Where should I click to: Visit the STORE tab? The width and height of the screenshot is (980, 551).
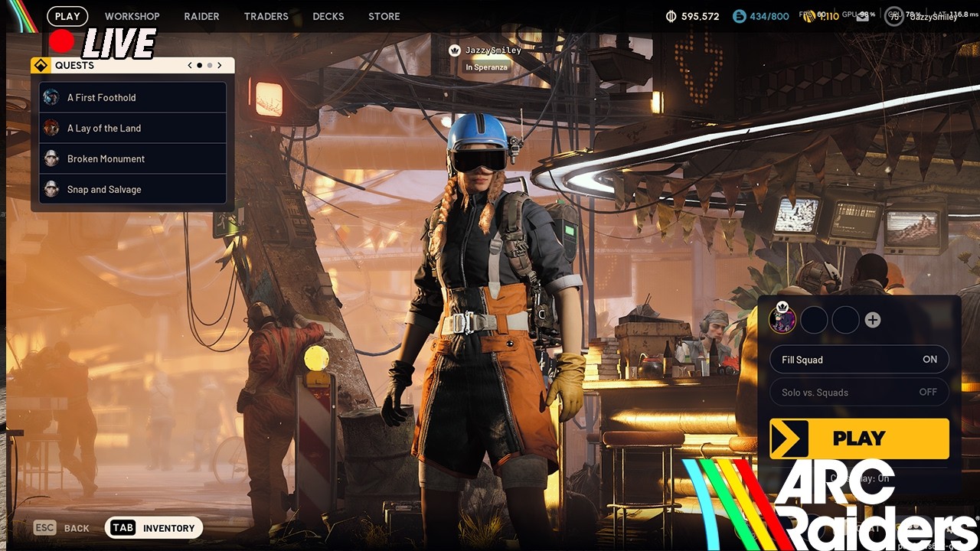[x=384, y=16]
